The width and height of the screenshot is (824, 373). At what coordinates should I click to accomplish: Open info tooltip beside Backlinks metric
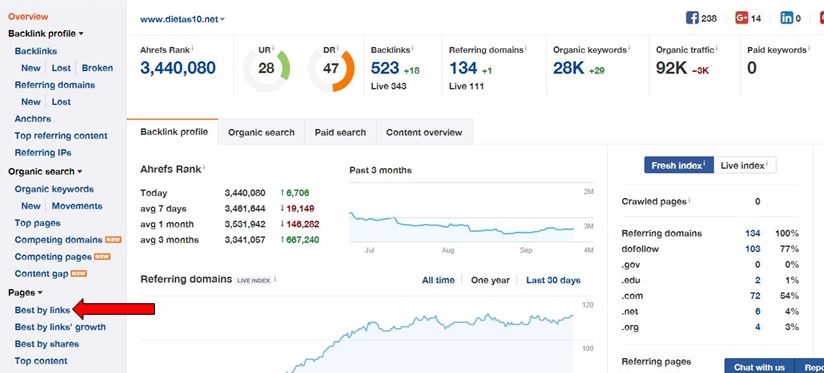(x=412, y=49)
